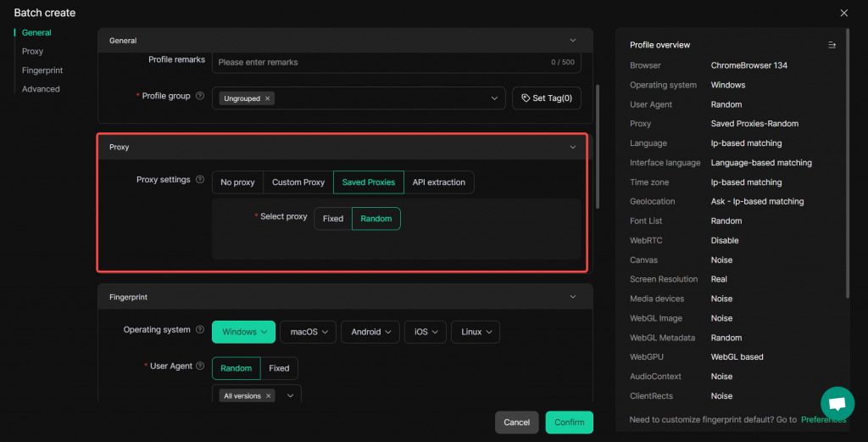Choose the No proxy setting

[237, 182]
